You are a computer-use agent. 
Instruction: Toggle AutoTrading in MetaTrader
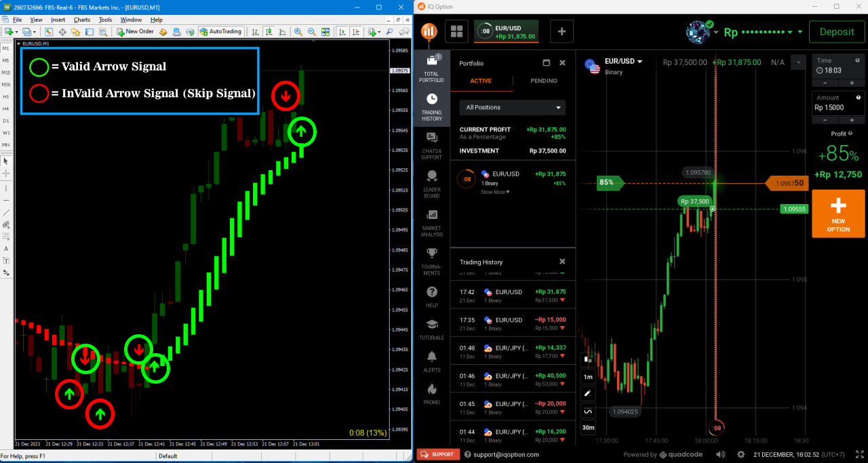click(x=220, y=31)
